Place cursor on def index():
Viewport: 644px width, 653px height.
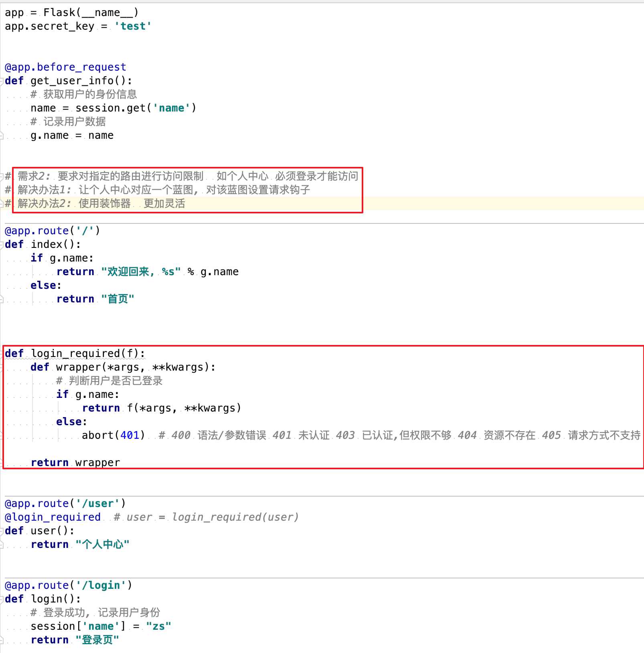point(43,244)
